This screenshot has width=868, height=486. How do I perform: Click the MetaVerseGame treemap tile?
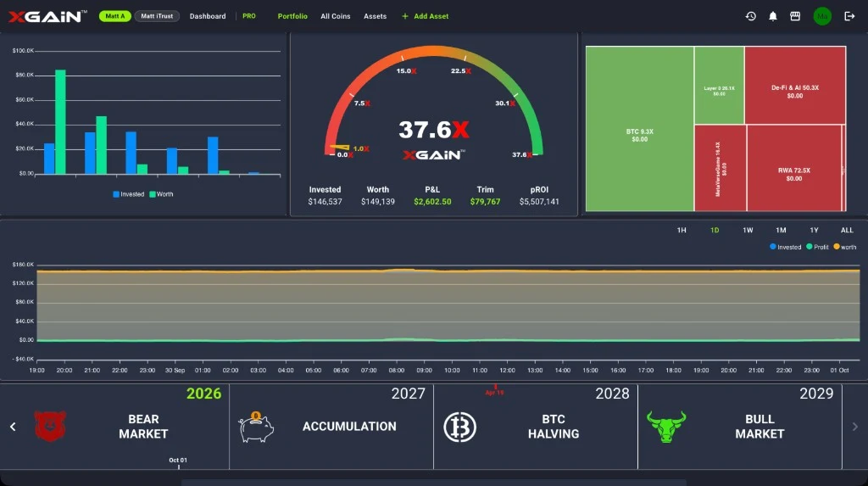pyautogui.click(x=721, y=168)
